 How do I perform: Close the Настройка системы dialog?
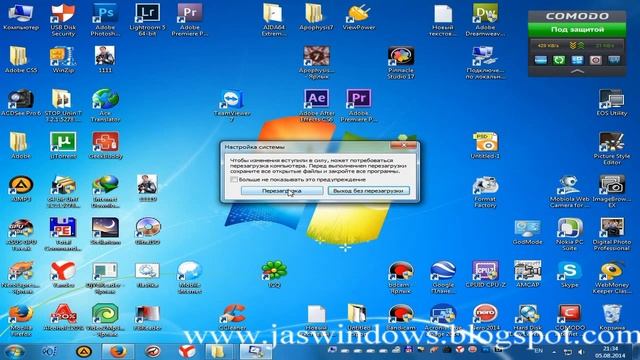coord(403,145)
